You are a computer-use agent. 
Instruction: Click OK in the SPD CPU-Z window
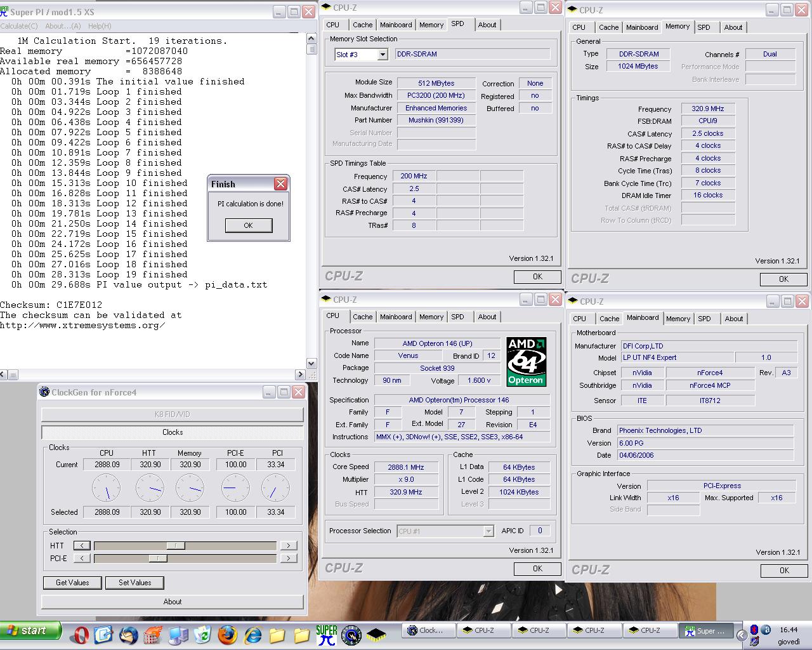click(x=537, y=277)
